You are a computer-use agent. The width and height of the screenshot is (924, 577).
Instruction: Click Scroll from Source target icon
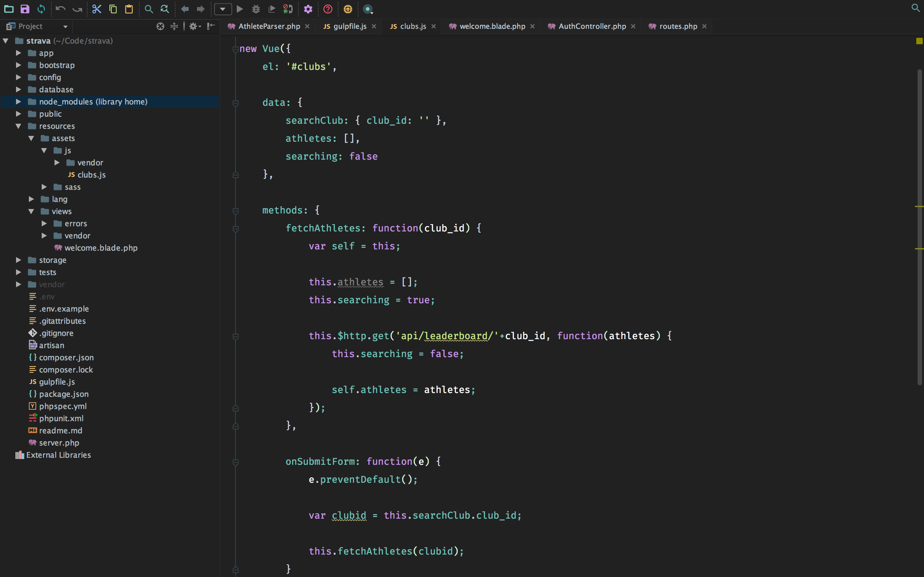click(160, 26)
